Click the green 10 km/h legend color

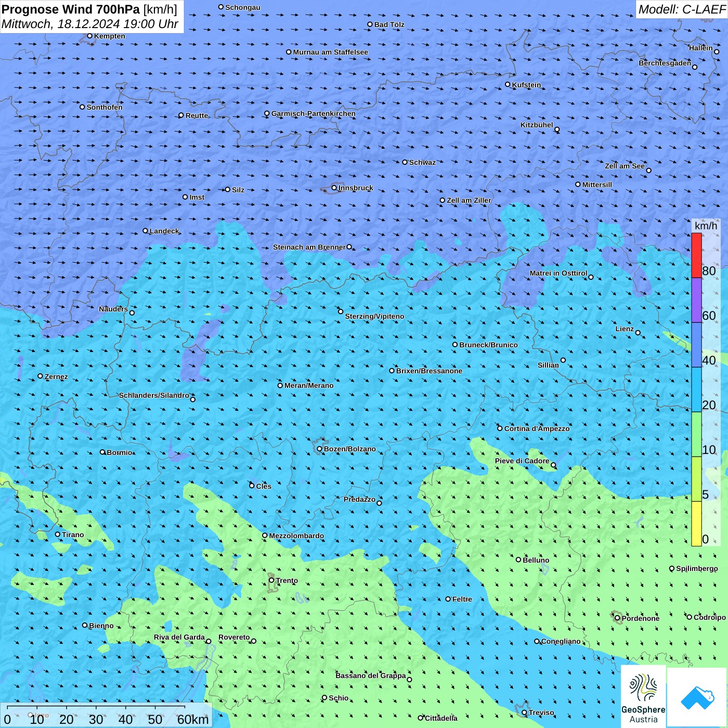pos(696,434)
